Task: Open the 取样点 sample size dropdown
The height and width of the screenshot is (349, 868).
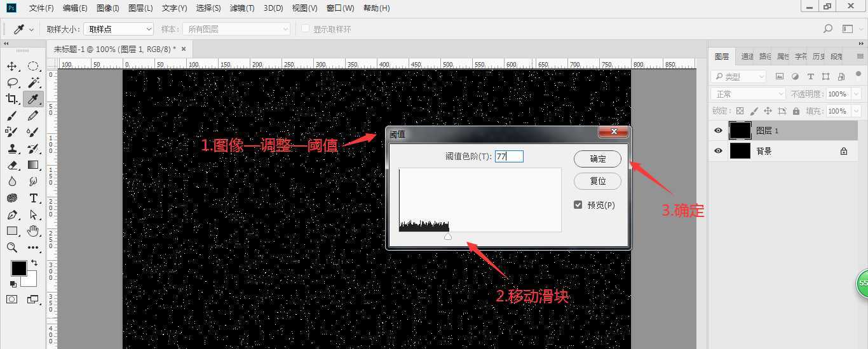Action: tap(119, 29)
